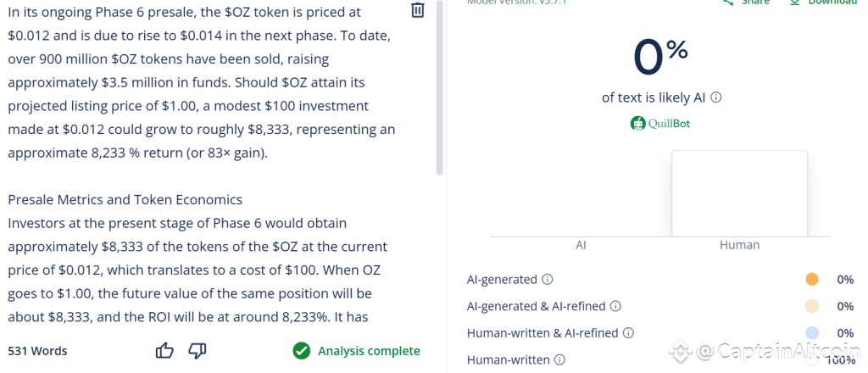This screenshot has height=373, width=868.
Task: Click info icon beside AI-generated & AI-refined
Action: pyautogui.click(x=615, y=306)
